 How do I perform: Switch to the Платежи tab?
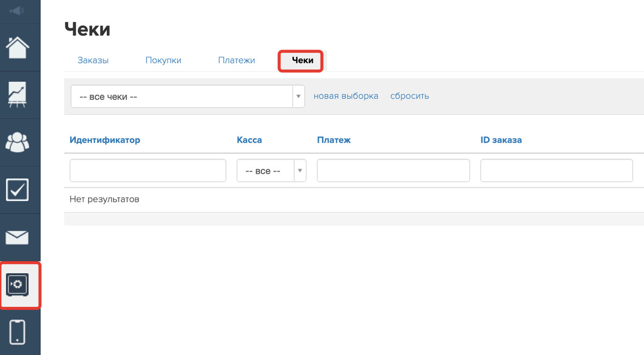click(237, 61)
